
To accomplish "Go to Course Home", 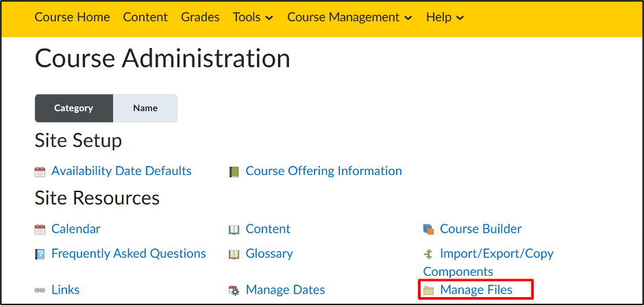I will [72, 17].
